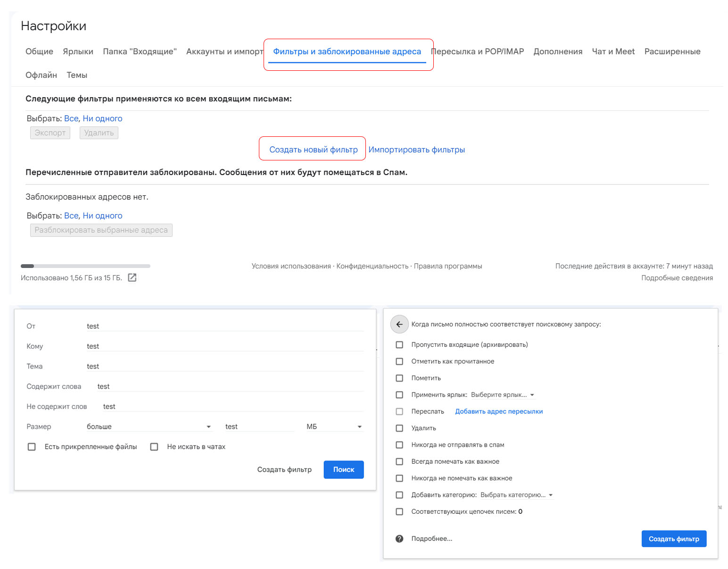
Task: Click the back arrow in filter actions dialog
Action: [399, 324]
